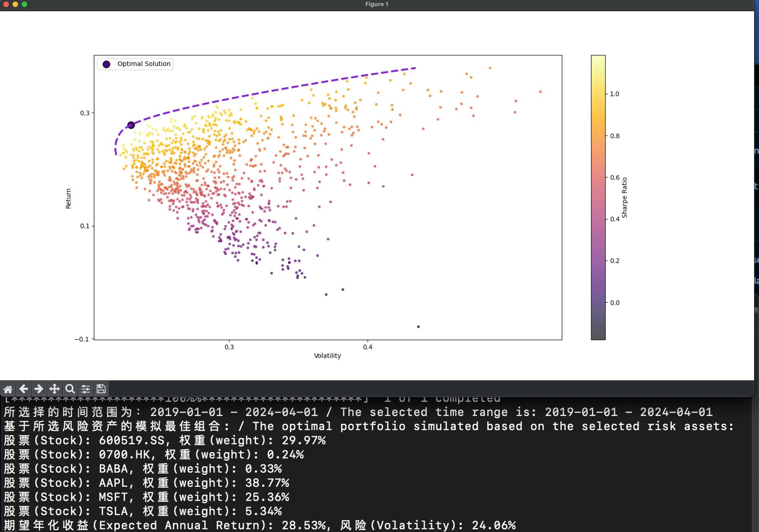Click the AAPL weight 38.77% line
The width and height of the screenshot is (759, 532).
click(x=146, y=483)
